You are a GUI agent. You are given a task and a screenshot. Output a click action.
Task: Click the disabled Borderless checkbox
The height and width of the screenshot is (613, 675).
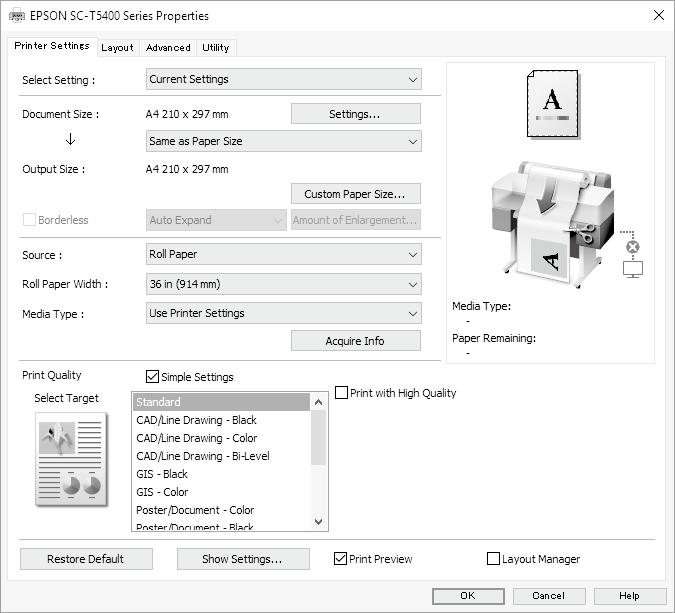(x=29, y=220)
